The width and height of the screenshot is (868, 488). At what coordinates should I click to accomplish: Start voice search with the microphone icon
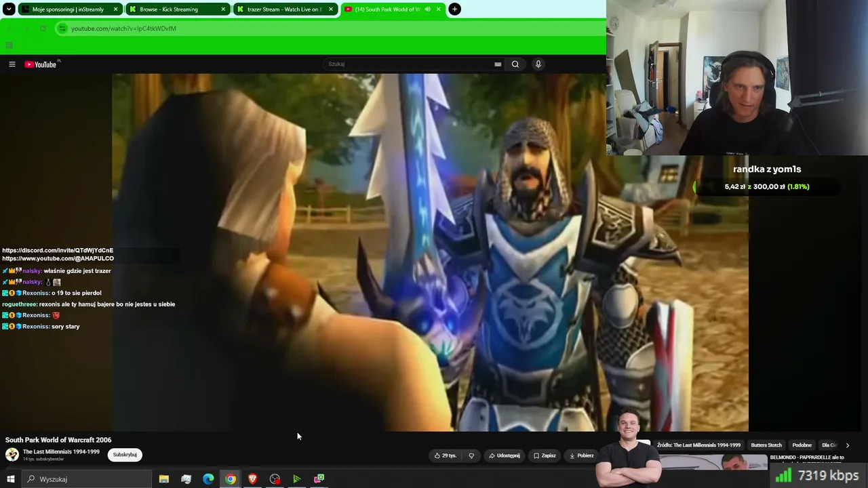click(x=538, y=64)
